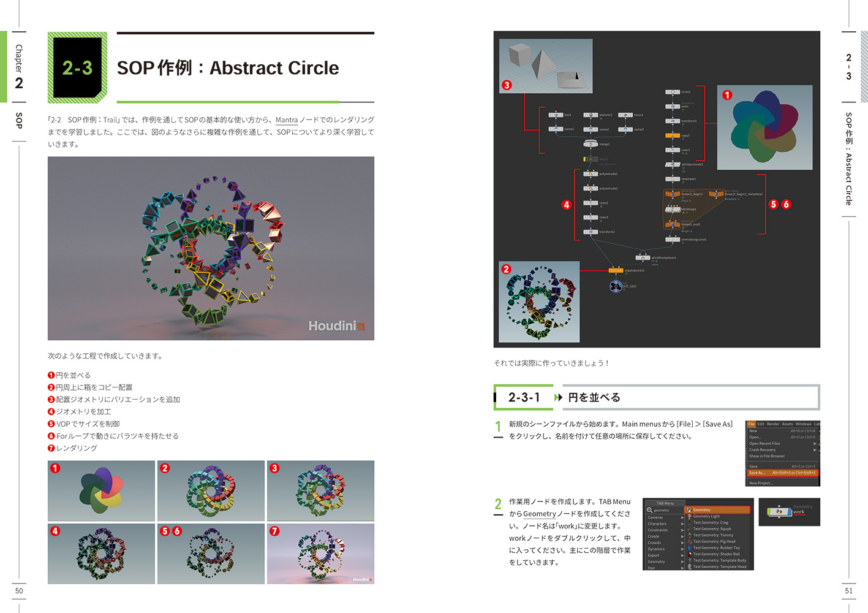
Task: Select the merge1 node icon
Action: [591, 144]
